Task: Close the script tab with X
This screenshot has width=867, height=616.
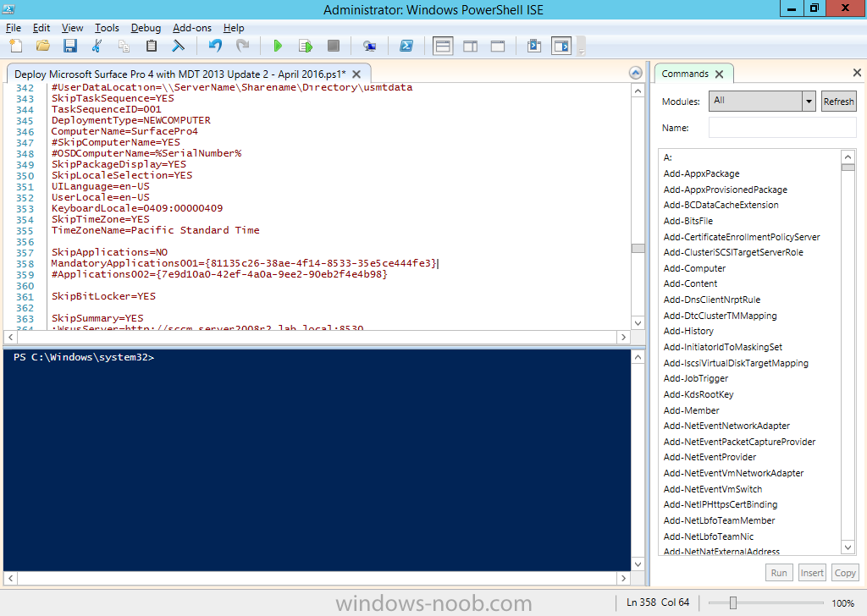Action: point(356,74)
